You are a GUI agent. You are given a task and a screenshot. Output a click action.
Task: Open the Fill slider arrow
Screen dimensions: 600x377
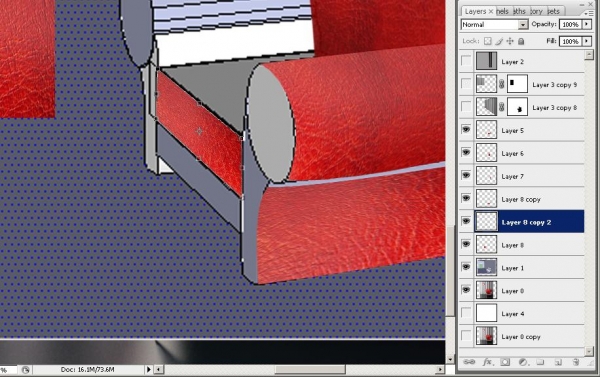tap(587, 41)
